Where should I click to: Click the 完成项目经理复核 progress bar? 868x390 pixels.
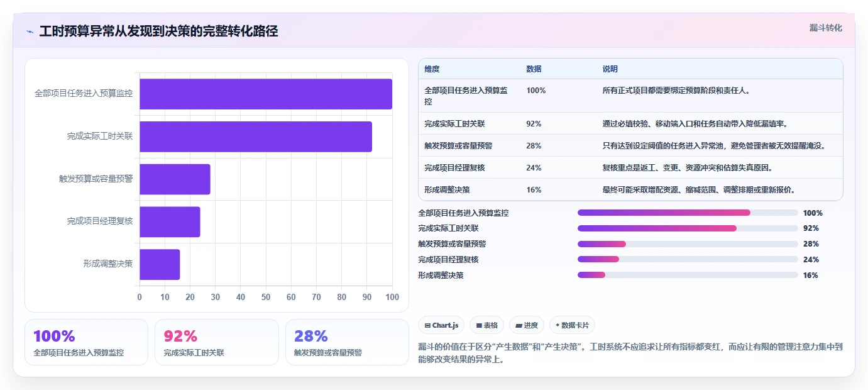pos(688,259)
